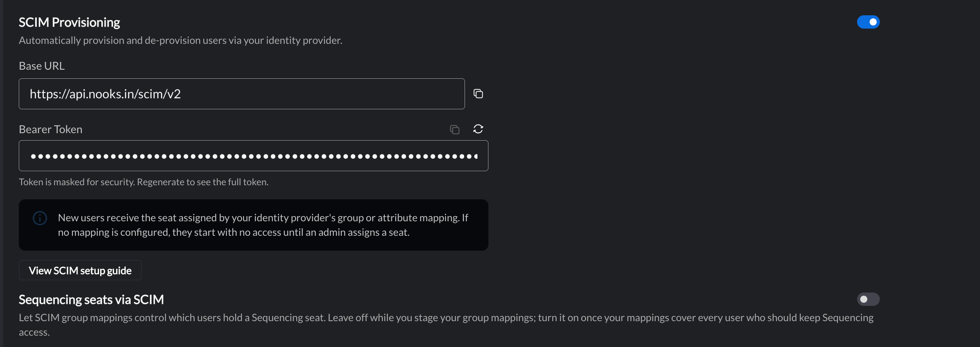Viewport: 980px width, 347px height.
Task: Enable Sequencing seats via SCIM toggle
Action: (868, 299)
